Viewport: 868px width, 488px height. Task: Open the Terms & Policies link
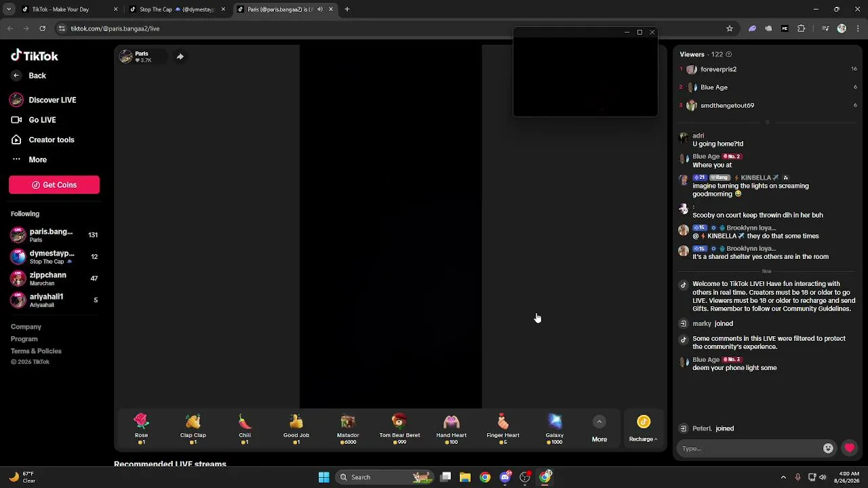pos(36,351)
